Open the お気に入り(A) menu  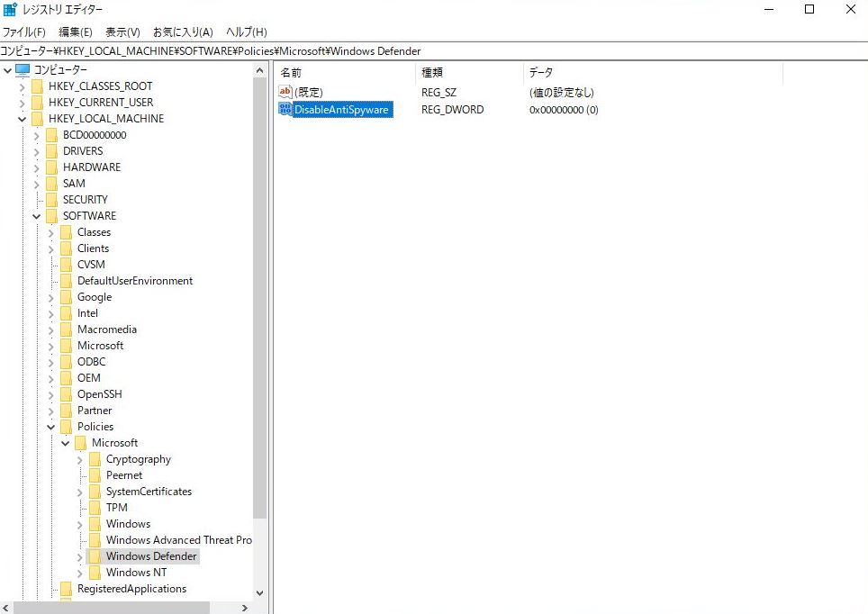click(x=183, y=32)
